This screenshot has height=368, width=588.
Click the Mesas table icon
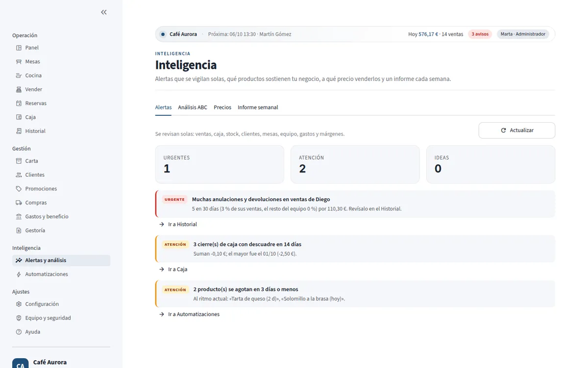click(19, 62)
